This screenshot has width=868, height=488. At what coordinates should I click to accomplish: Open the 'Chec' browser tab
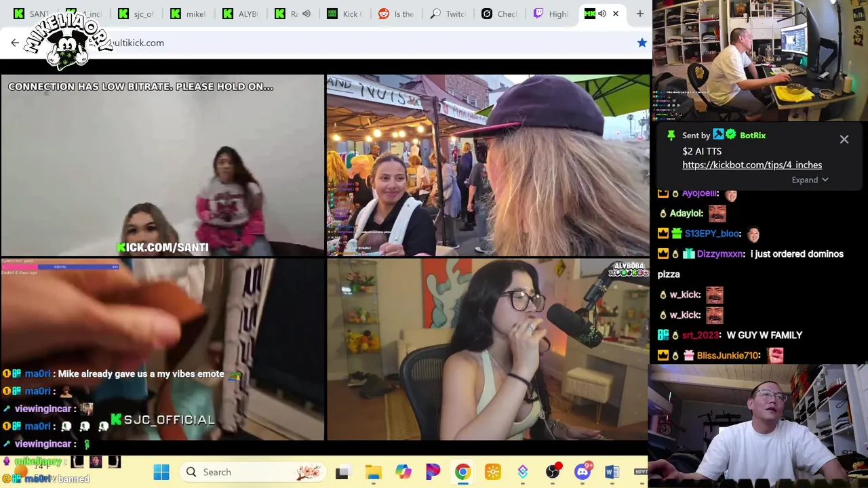[500, 14]
